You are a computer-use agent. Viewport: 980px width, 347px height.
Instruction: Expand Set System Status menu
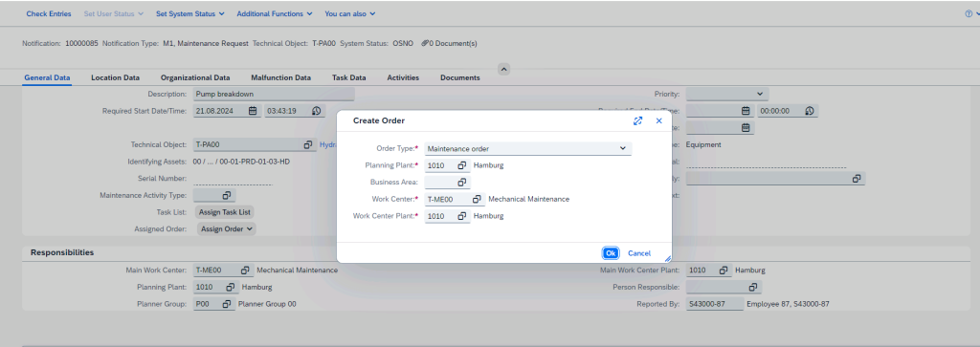pyautogui.click(x=190, y=13)
